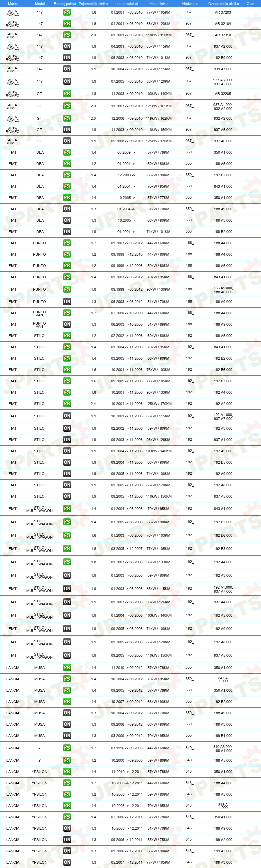Select the 57kW / 77KM power cell

coord(159,198)
